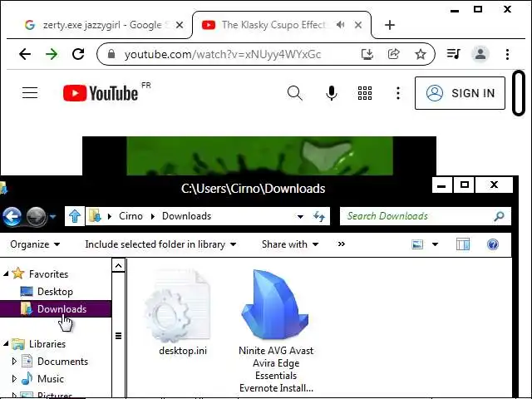Close the Google search tab
Image resolution: width=532 pixels, height=399 pixels.
coord(180,25)
